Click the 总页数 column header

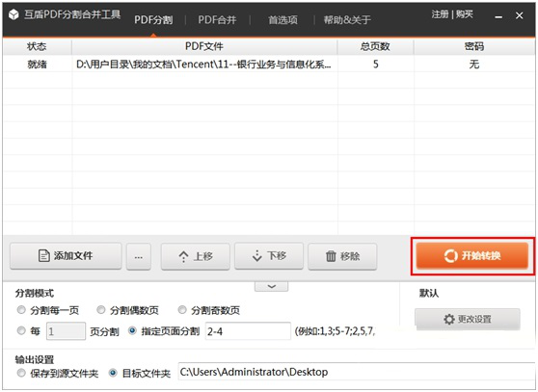[375, 46]
